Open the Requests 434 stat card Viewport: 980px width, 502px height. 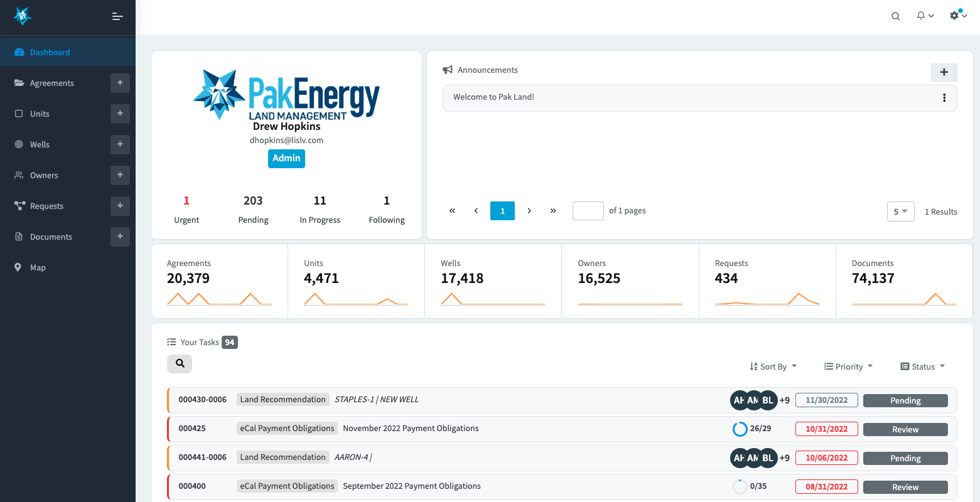pyautogui.click(x=767, y=281)
